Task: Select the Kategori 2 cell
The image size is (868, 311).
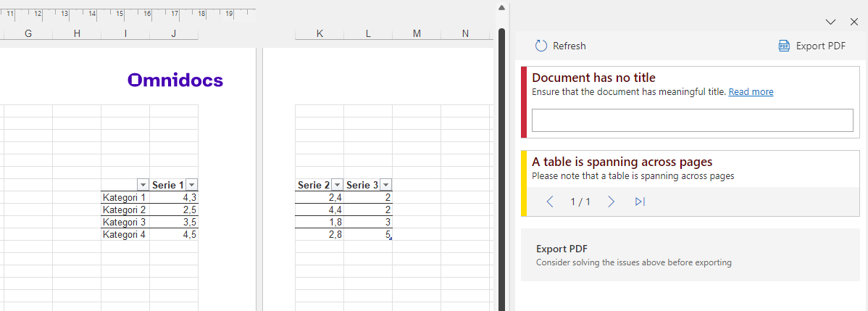Action: coord(125,210)
